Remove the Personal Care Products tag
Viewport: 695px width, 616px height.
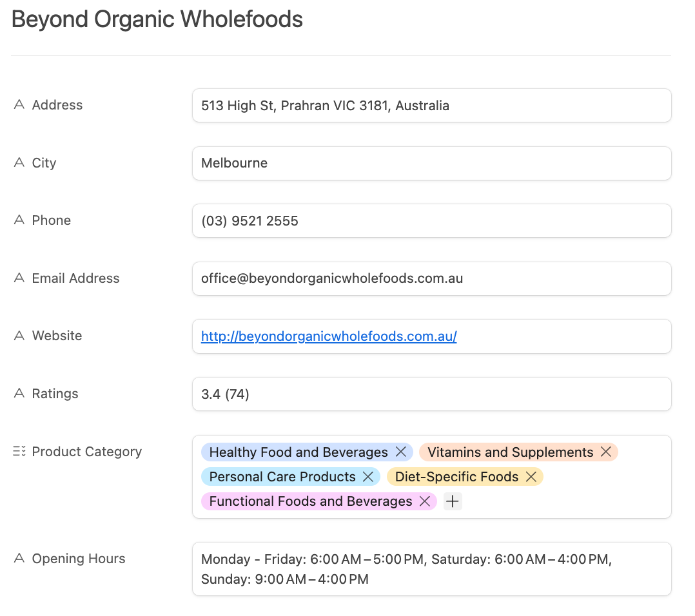(368, 477)
